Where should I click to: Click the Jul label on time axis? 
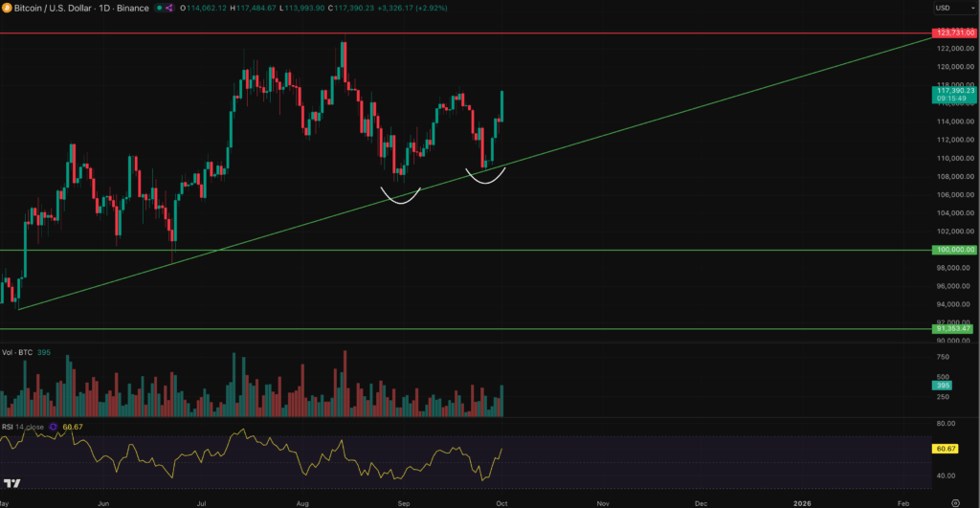pyautogui.click(x=201, y=503)
